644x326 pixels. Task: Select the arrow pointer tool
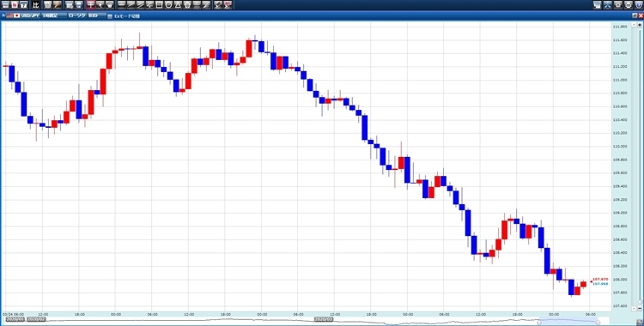click(x=100, y=5)
